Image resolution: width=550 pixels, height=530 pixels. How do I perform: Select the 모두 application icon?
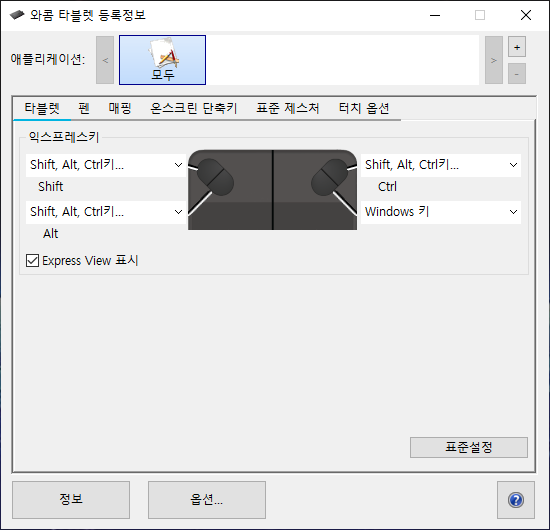(162, 60)
